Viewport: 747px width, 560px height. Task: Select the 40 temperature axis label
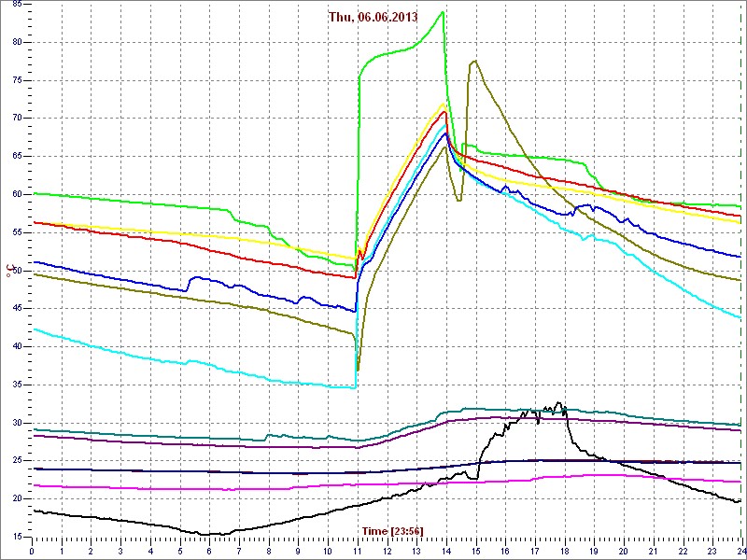pyautogui.click(x=16, y=346)
